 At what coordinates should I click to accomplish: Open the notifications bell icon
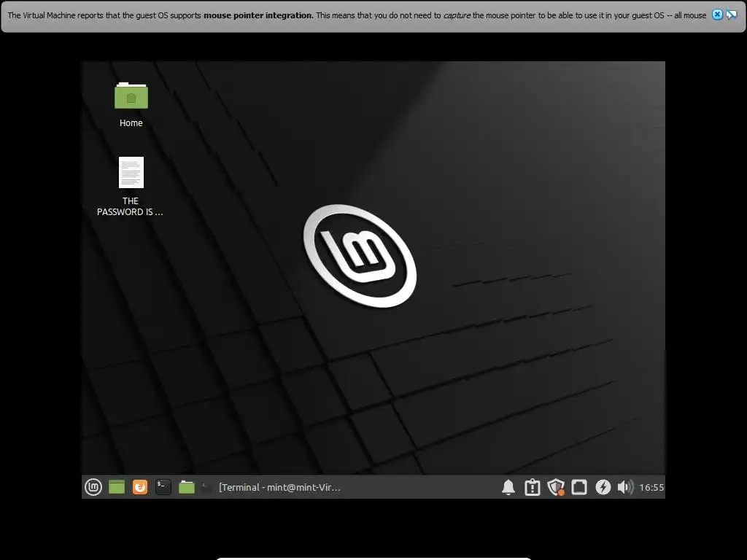[508, 487]
